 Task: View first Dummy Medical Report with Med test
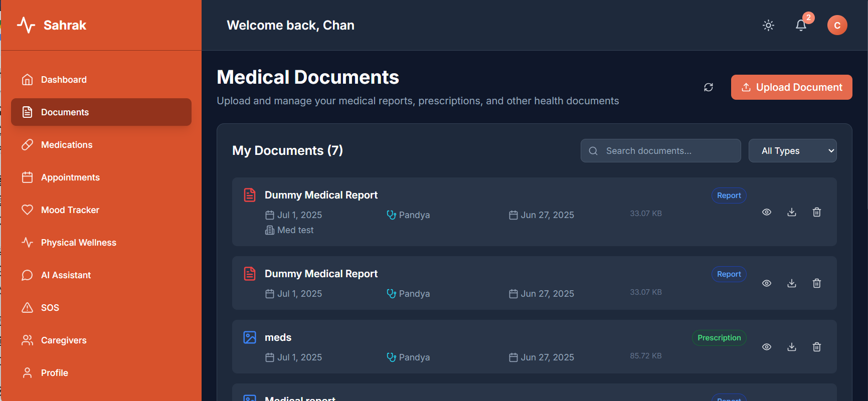click(766, 212)
